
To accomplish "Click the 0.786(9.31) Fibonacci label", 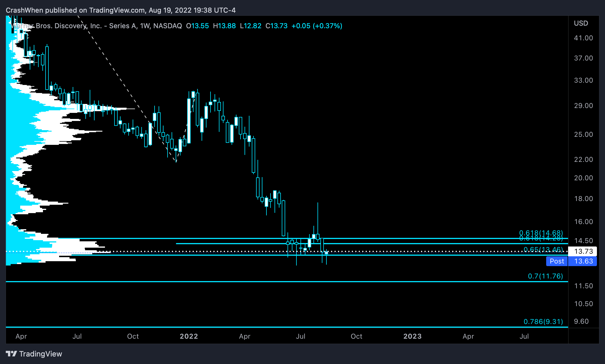I will tap(543, 322).
